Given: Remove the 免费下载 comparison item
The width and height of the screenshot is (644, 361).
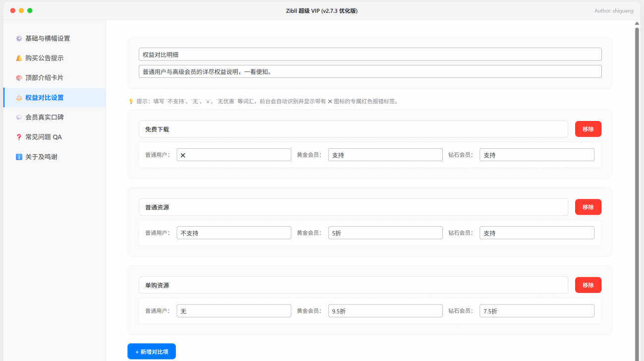Looking at the screenshot, I should [588, 129].
